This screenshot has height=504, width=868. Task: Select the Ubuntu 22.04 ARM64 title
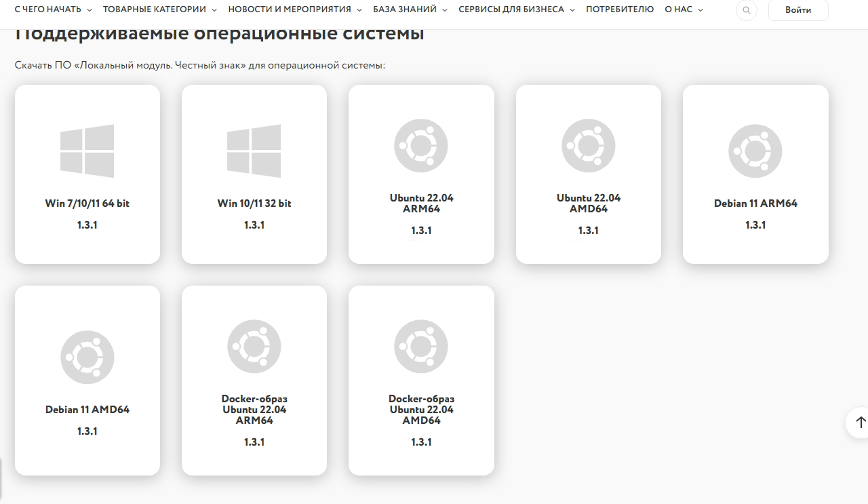pos(421,203)
